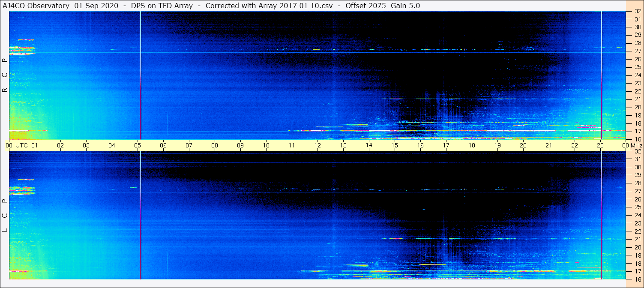Select hour 13 on the UTC time axis
Screen dimensions: 644x288
(343, 145)
